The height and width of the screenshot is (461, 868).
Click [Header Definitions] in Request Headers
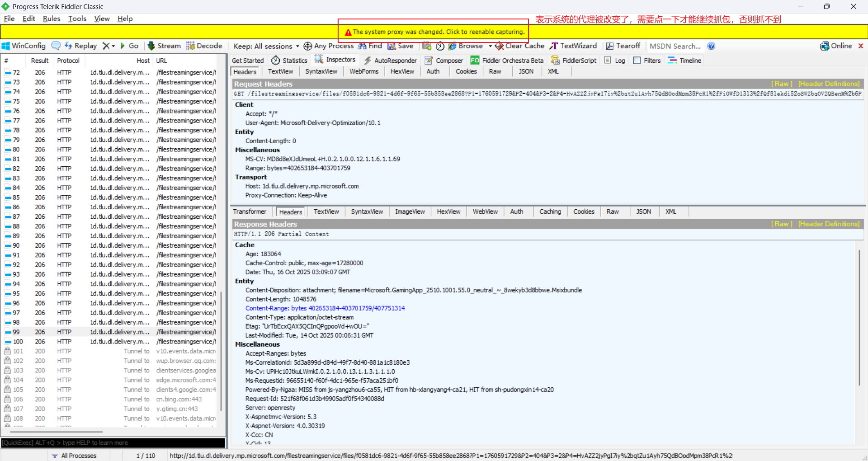(x=829, y=84)
